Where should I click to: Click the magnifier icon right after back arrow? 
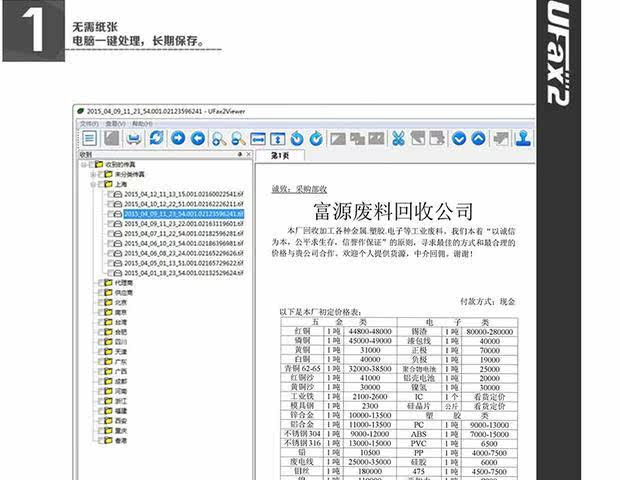tap(219, 139)
